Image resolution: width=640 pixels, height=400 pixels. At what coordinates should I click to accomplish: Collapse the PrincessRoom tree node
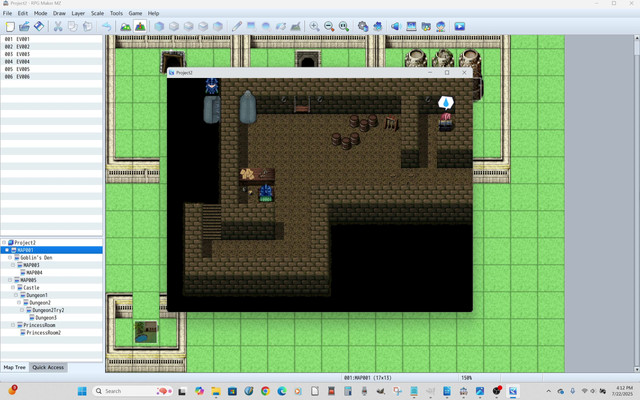pyautogui.click(x=13, y=325)
